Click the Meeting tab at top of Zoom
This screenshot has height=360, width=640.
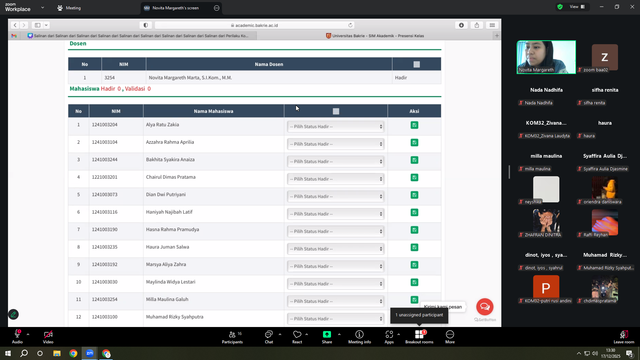tap(69, 8)
